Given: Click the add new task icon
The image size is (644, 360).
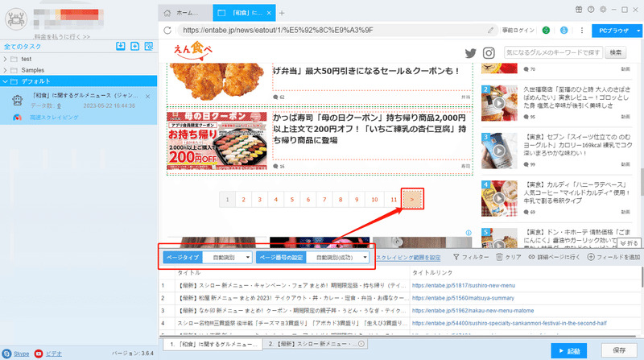Looking at the screenshot, I should [x=134, y=46].
